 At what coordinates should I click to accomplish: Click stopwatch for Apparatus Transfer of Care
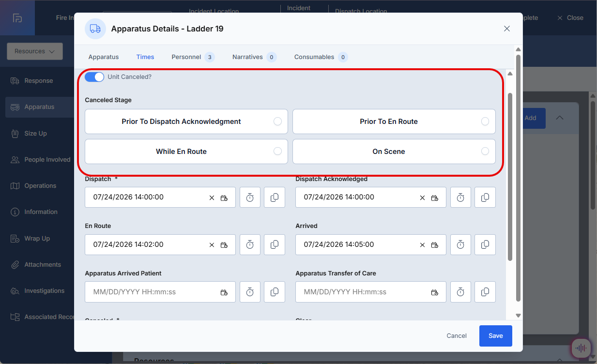pos(460,292)
